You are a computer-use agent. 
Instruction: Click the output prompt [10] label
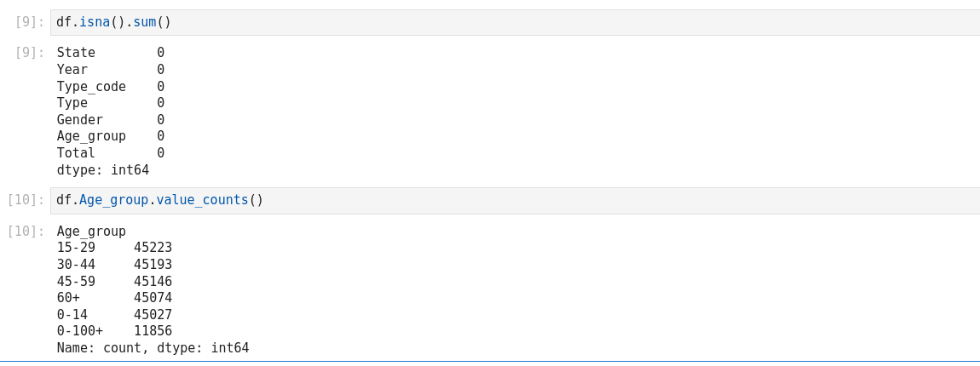click(x=26, y=231)
